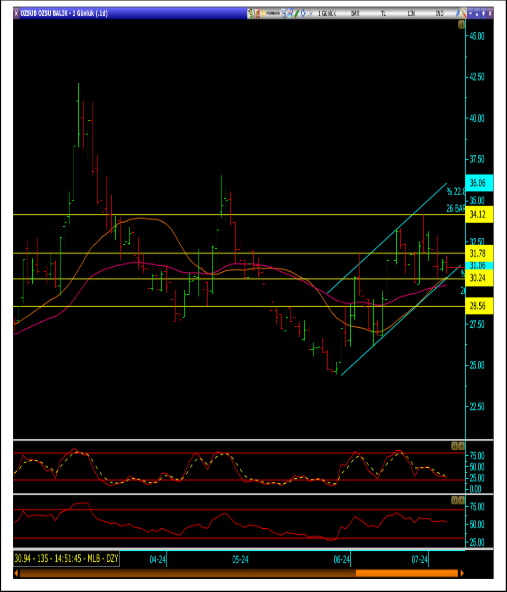The height and width of the screenshot is (592, 507).
Task: Click the 34.12 yellow price label
Action: [479, 214]
